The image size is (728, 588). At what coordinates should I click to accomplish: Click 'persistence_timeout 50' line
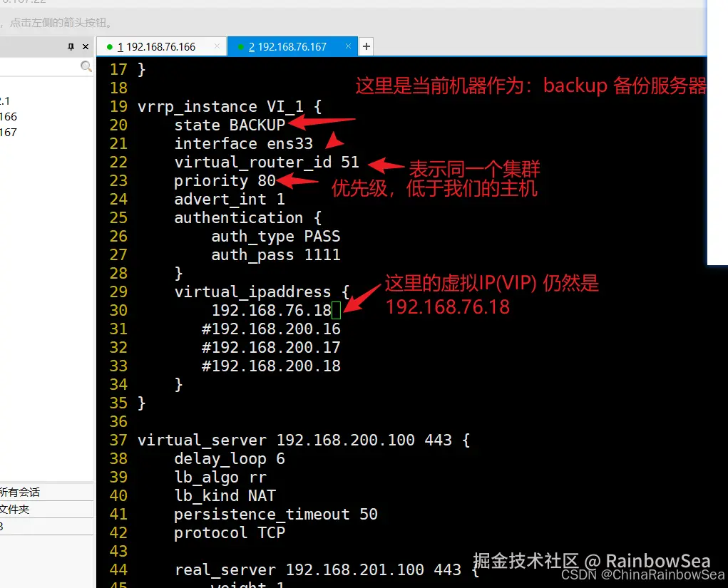[276, 514]
